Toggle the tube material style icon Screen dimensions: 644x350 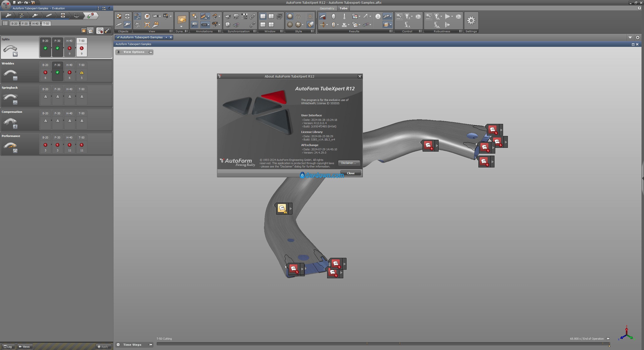310,25
